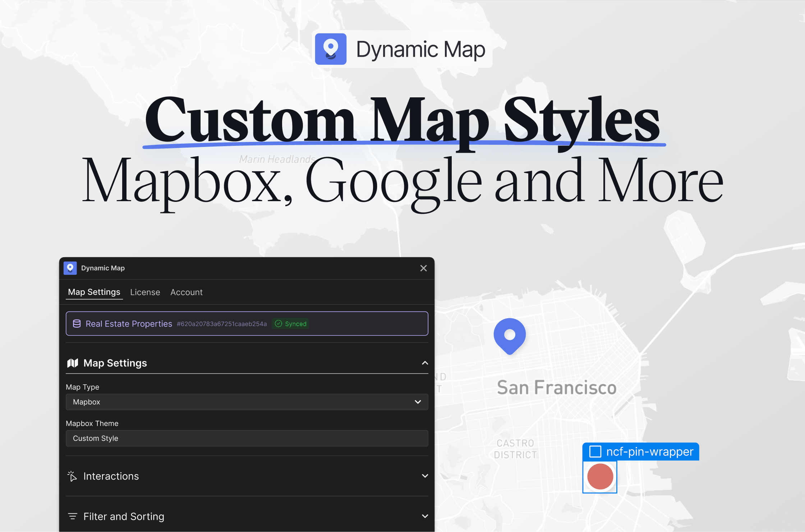This screenshot has width=805, height=532.
Task: Click the green checkmark in Synced badge
Action: pyautogui.click(x=278, y=324)
